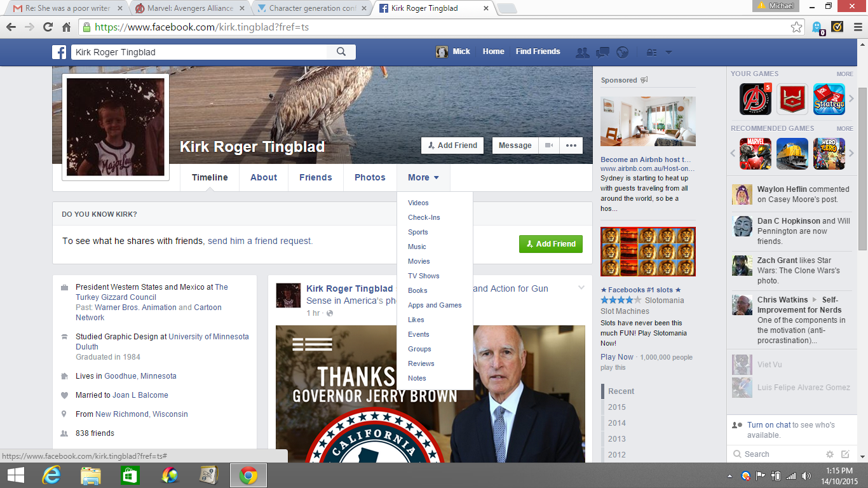Select Videos from the More menu
Image resolution: width=868 pixels, height=488 pixels.
pyautogui.click(x=418, y=203)
